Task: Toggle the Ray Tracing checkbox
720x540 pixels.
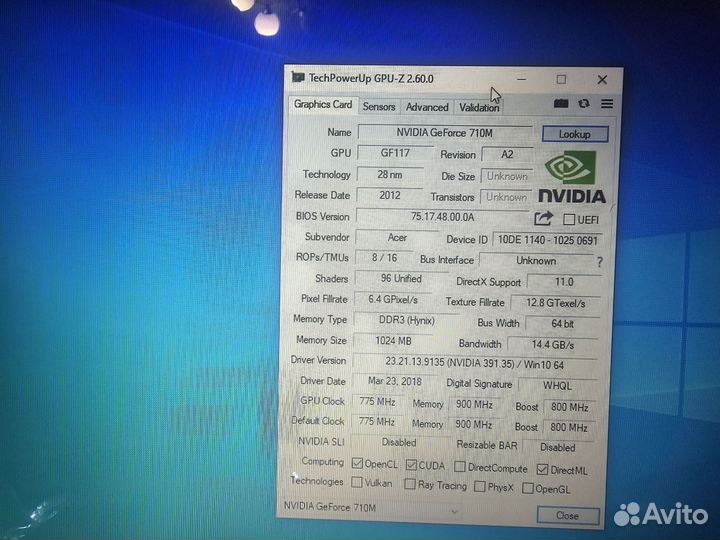Action: pos(410,484)
